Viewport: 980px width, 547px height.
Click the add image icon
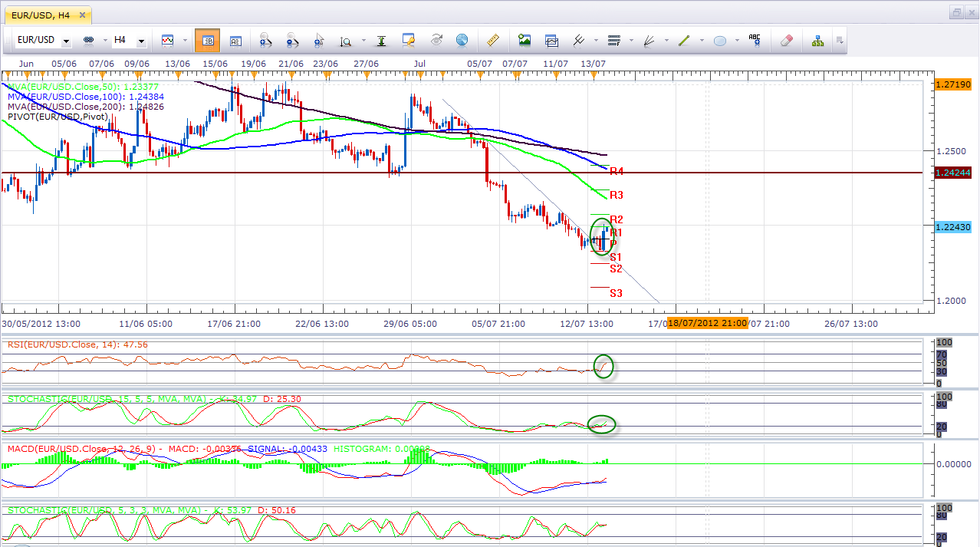pyautogui.click(x=525, y=40)
